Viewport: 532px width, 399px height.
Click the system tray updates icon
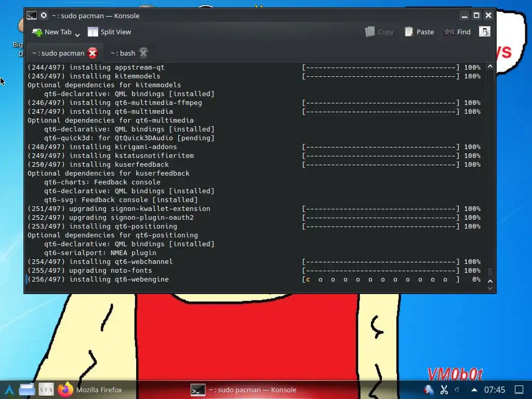click(x=429, y=390)
